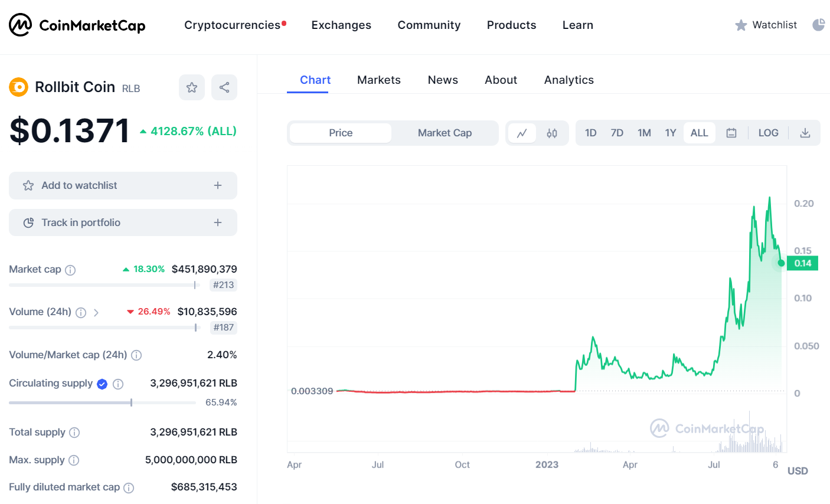
Task: Switch to the Markets tab
Action: pyautogui.click(x=379, y=80)
